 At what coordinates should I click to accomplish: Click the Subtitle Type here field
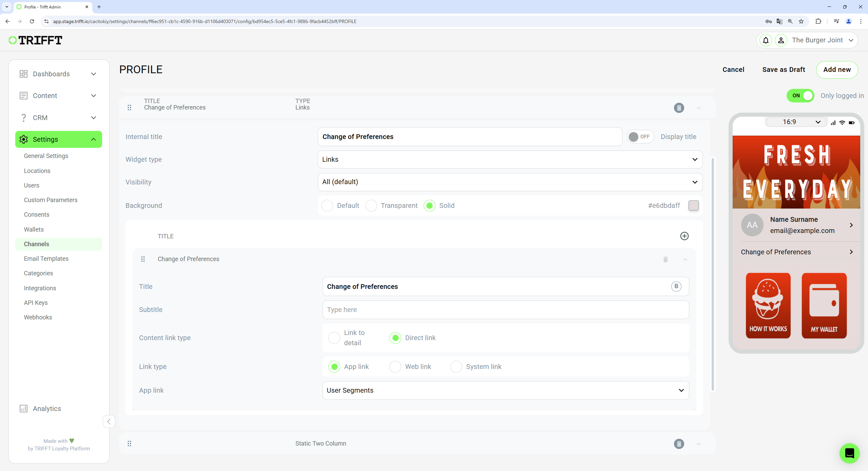pos(505,310)
